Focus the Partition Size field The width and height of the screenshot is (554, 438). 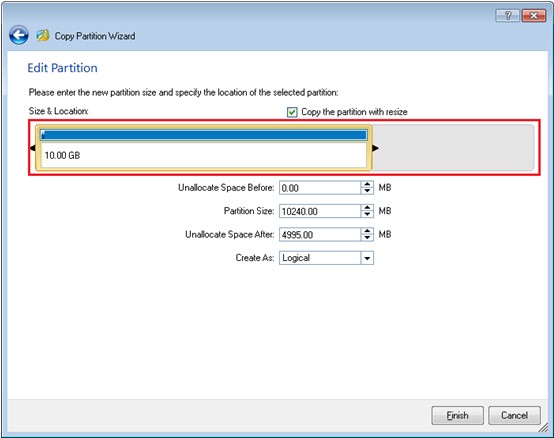point(320,211)
